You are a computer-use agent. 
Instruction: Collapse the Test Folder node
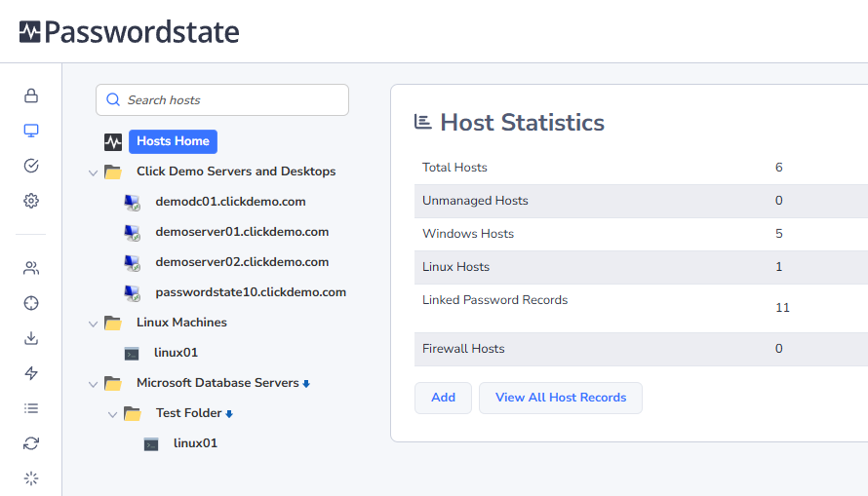[x=112, y=414]
